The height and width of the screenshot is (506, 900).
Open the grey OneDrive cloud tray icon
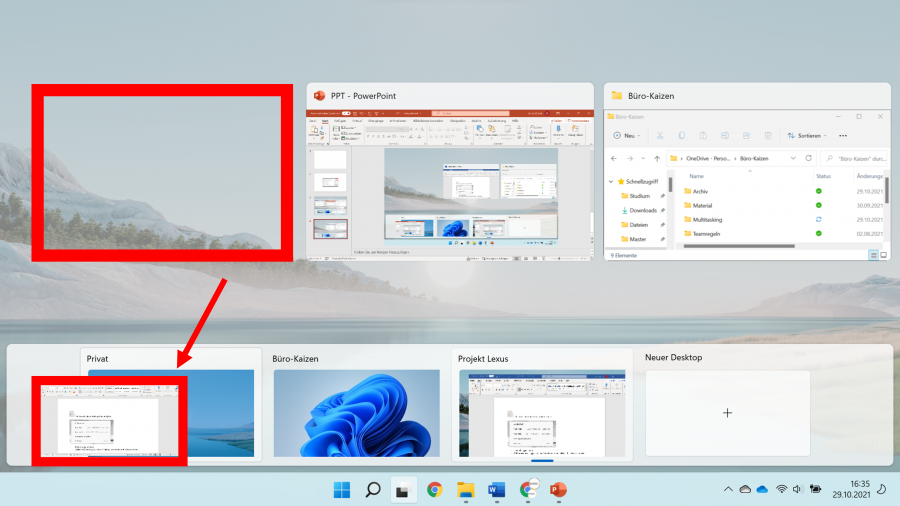coord(745,489)
